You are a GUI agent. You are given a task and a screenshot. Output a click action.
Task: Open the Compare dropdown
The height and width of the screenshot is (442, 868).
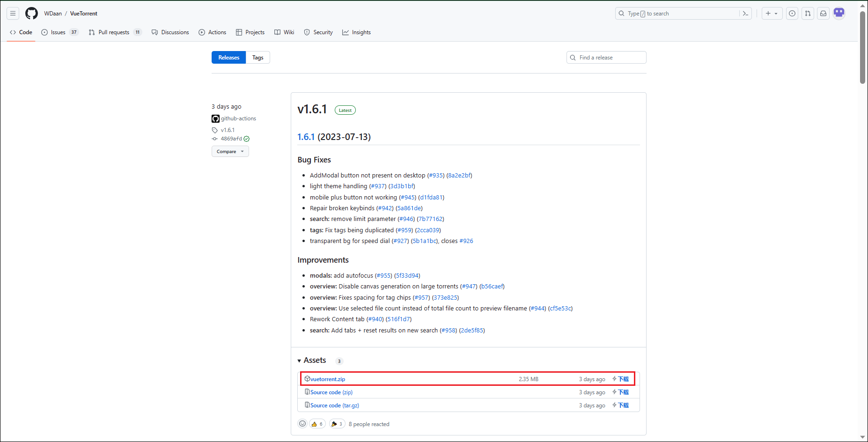230,152
